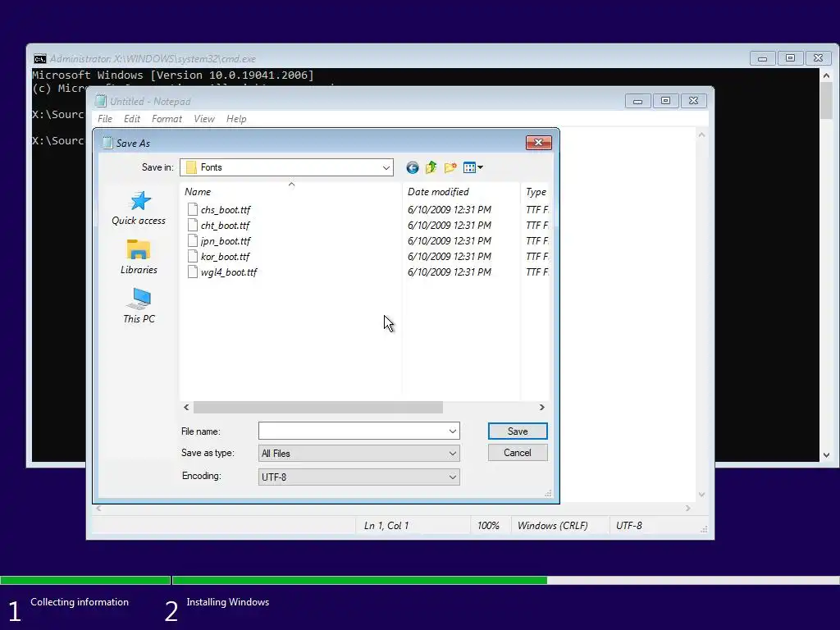Click the Back arrow icon in Save As

coord(412,167)
